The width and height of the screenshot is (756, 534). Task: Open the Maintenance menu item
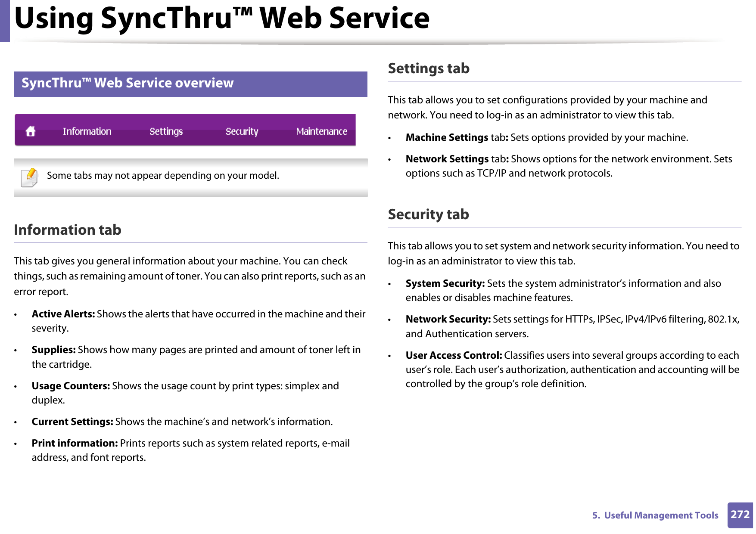click(x=321, y=131)
